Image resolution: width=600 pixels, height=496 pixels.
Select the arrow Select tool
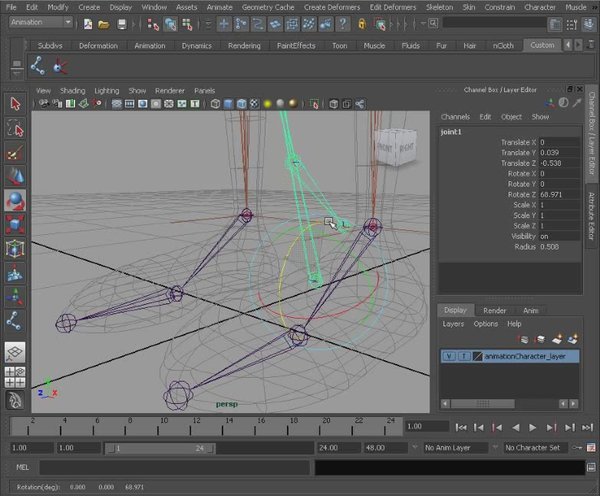click(15, 103)
